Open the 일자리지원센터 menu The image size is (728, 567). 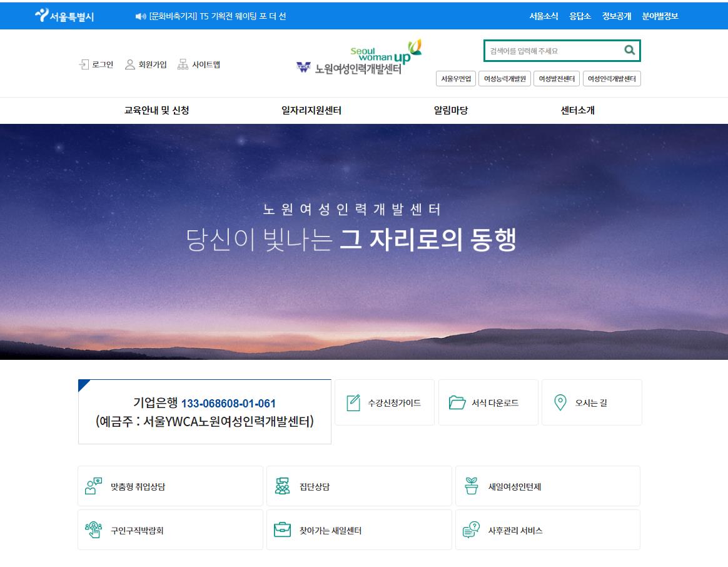click(311, 111)
